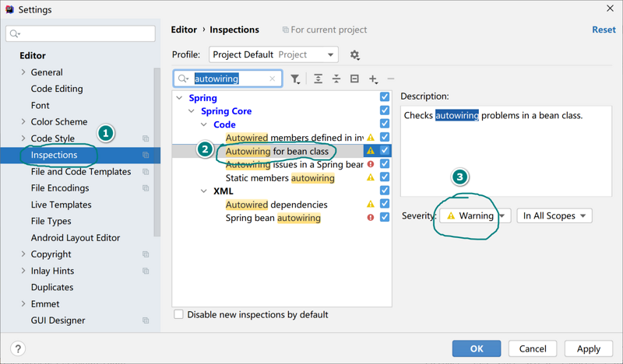Toggle the Spring Core checkbox
The height and width of the screenshot is (364, 623).
(385, 110)
